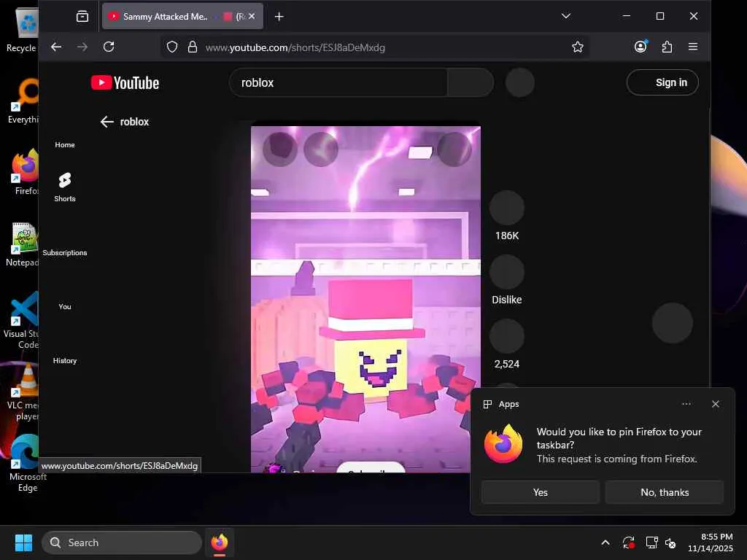Image resolution: width=747 pixels, height=560 pixels.
Task: Click the Apps label in the notification
Action: 508,404
